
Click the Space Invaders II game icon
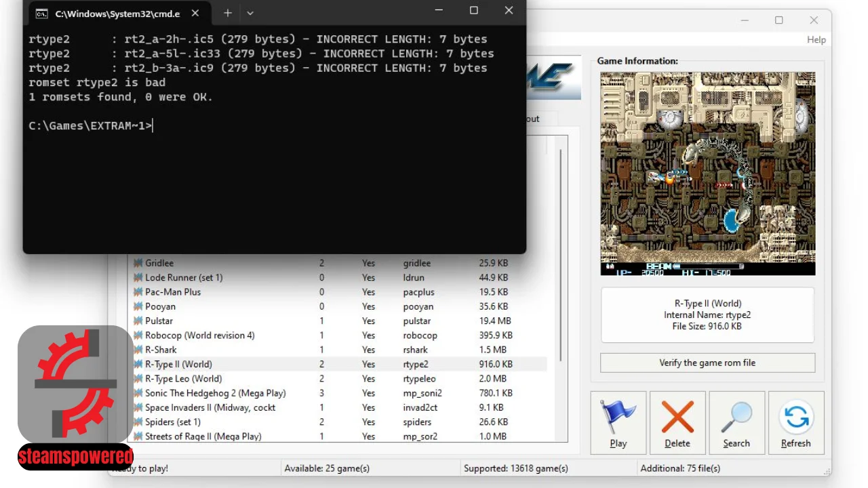138,407
